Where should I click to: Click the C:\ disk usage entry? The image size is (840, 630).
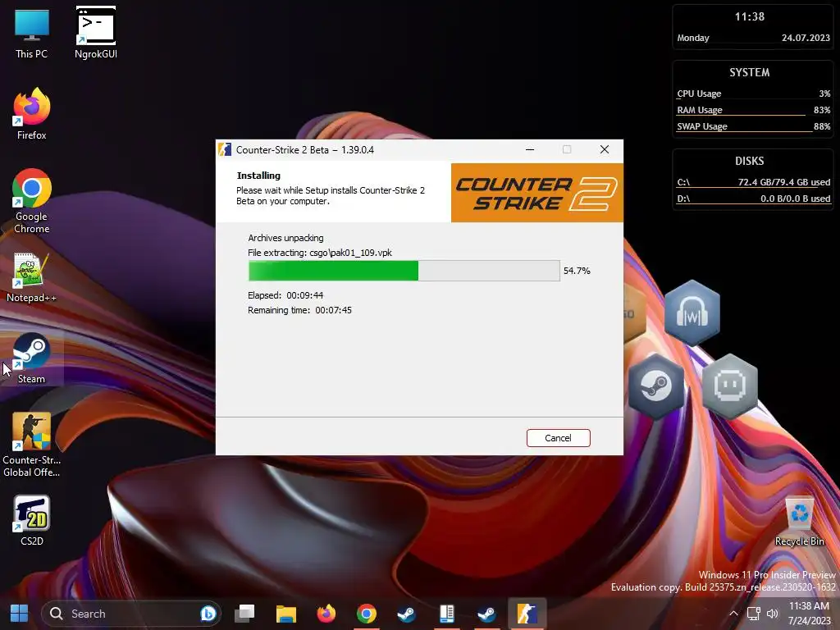753,183
